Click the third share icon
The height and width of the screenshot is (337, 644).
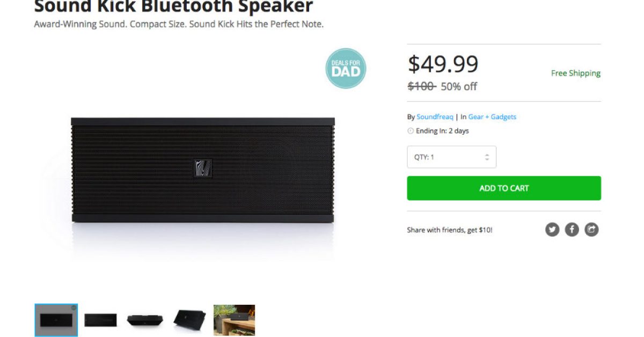(591, 230)
